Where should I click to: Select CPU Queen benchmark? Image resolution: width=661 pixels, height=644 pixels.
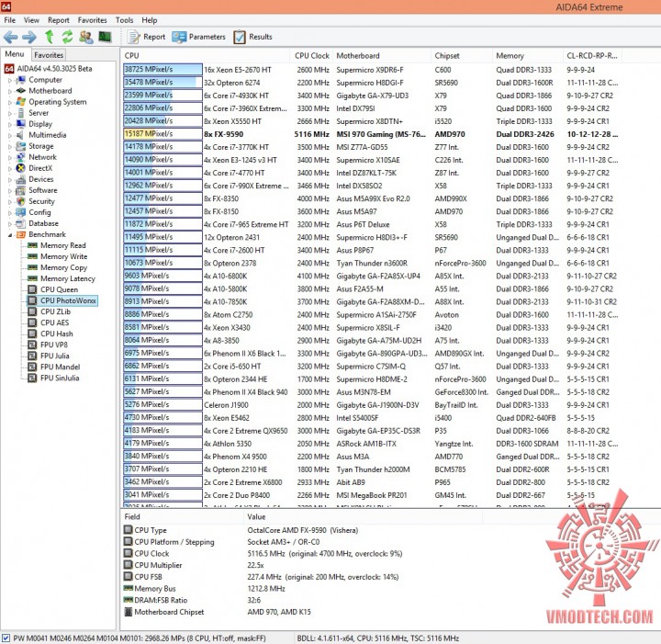(59, 289)
